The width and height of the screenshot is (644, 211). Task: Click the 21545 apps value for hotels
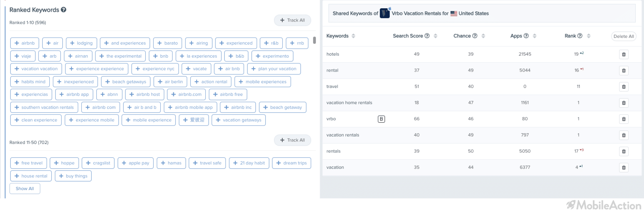[525, 54]
